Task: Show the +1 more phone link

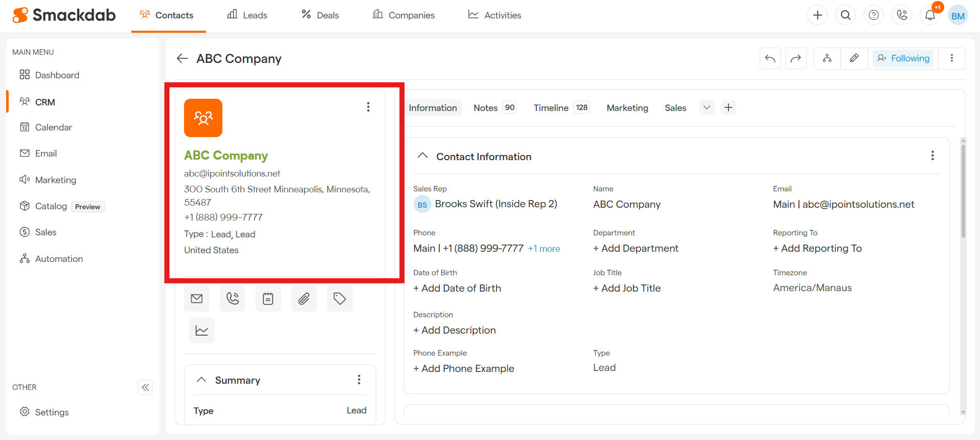Action: tap(544, 249)
